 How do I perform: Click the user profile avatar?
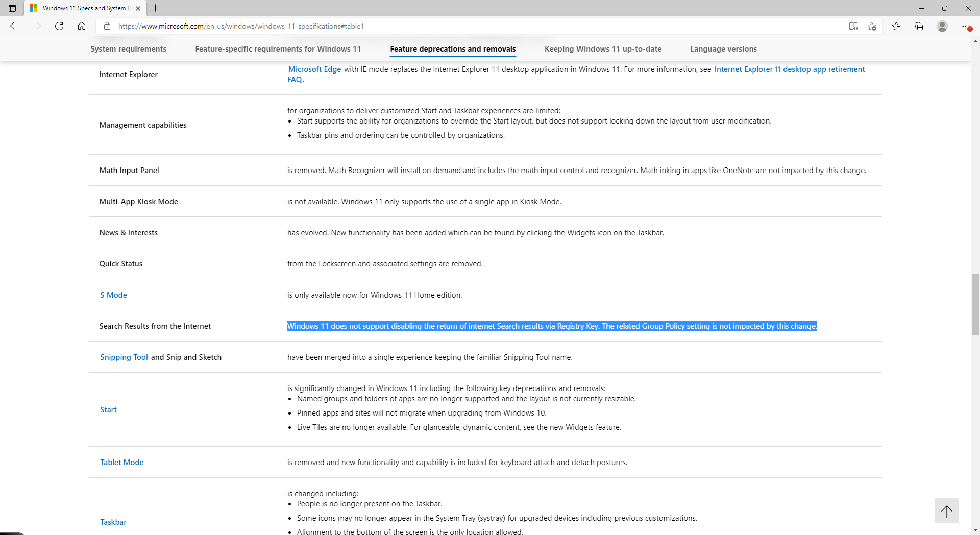coord(942,26)
